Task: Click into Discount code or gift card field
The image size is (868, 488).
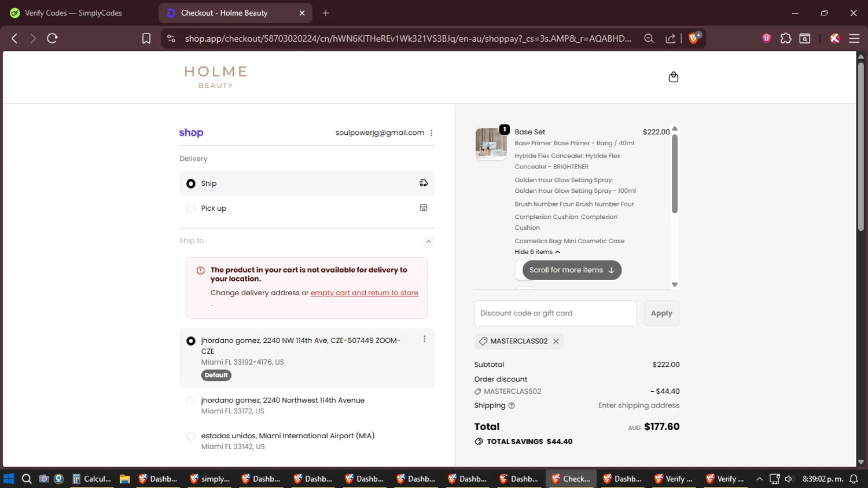Action: point(556,313)
